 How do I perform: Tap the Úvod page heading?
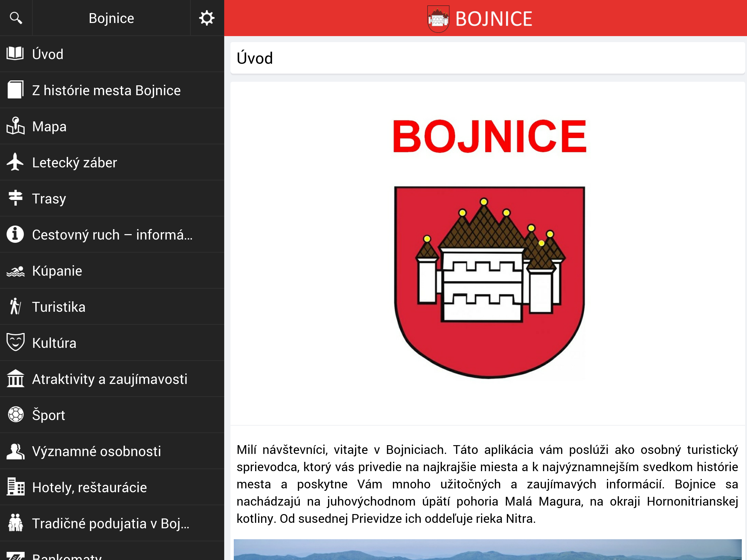tap(255, 58)
